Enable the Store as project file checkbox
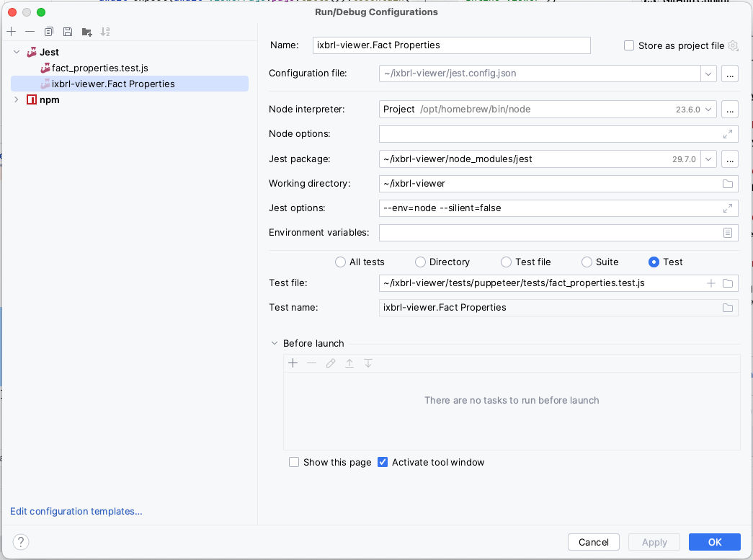Viewport: 753px width, 560px height. click(x=630, y=45)
